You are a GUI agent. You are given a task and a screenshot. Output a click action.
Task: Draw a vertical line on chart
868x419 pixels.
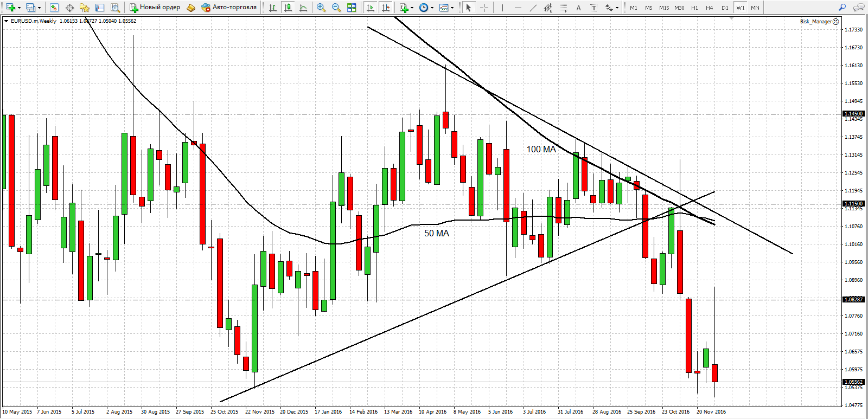[x=502, y=8]
